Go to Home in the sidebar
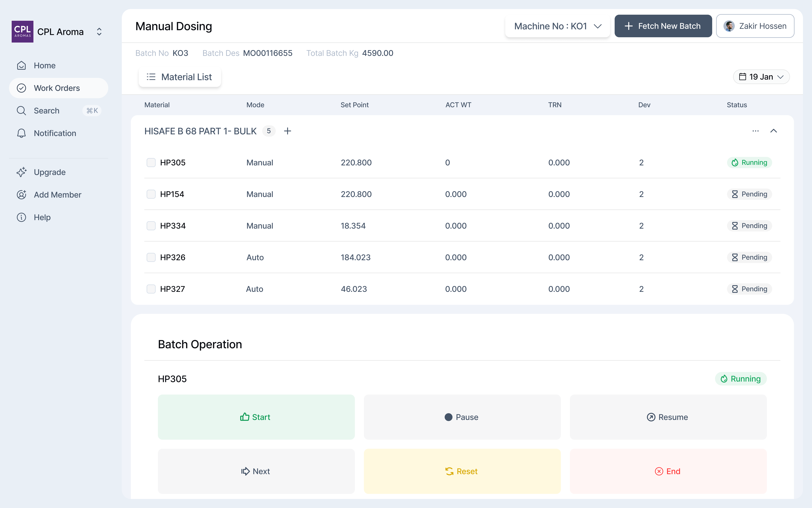Screen dimensions: 812x508 coord(59,65)
